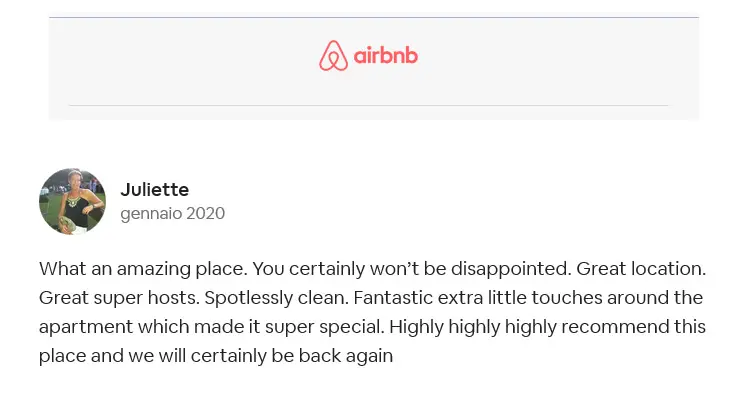Image resolution: width=740 pixels, height=397 pixels.
Task: Open Juliette's round profile photo
Action: point(72,202)
